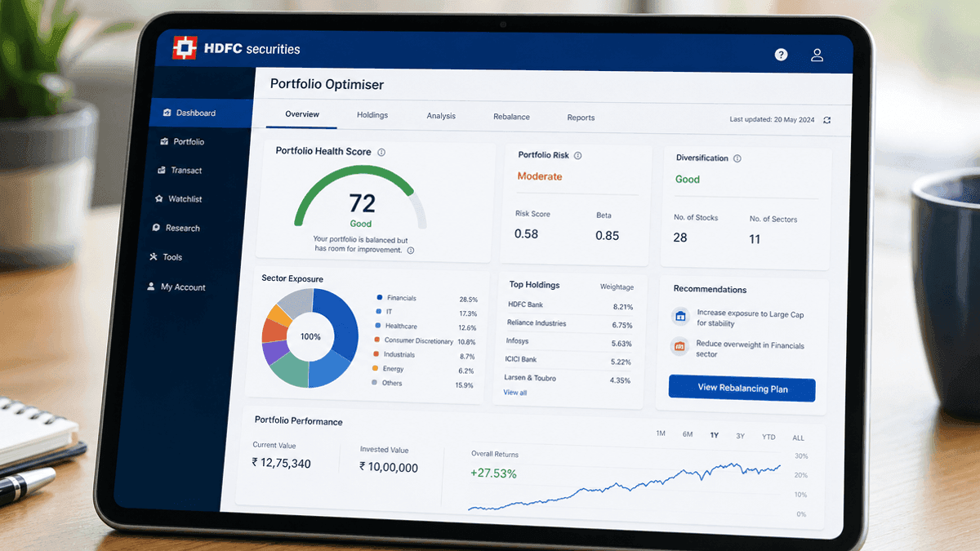
Task: Click the Infosys holding row
Action: 568,342
